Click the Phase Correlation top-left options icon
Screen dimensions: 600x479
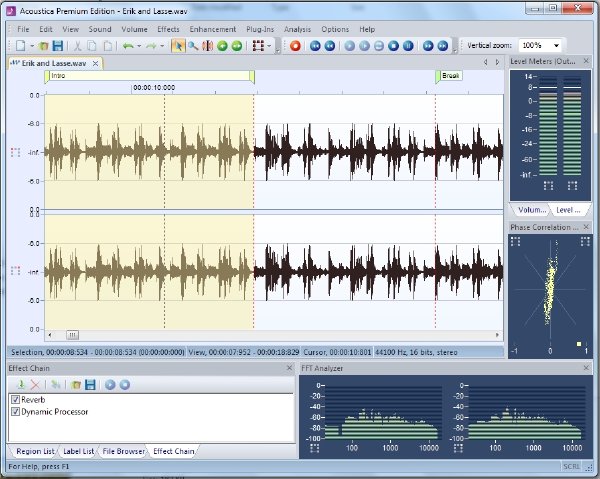[515, 241]
